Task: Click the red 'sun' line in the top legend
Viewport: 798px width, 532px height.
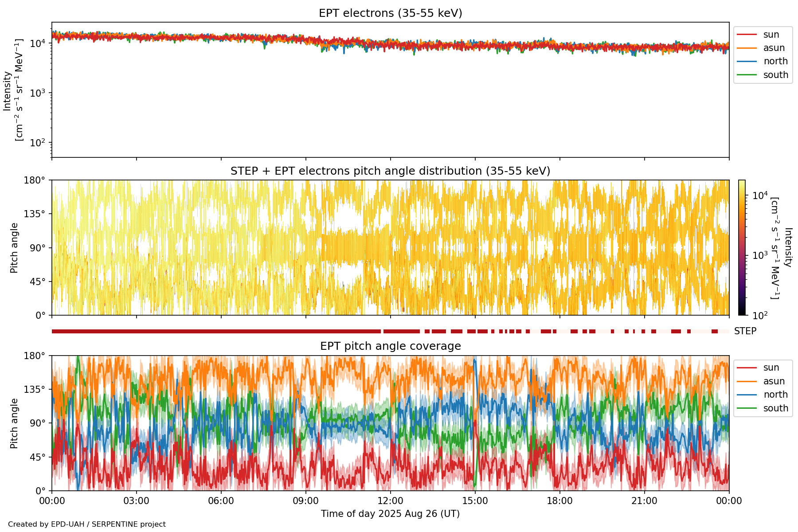Action: pyautogui.click(x=747, y=35)
